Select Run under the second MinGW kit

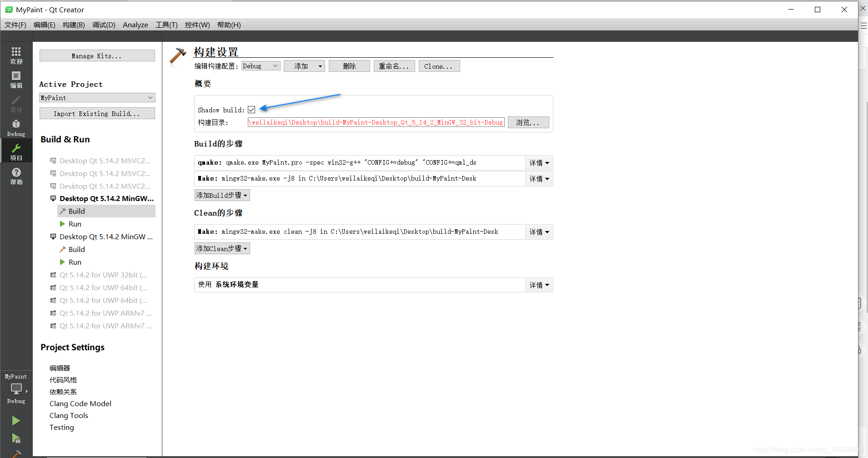[x=75, y=262]
